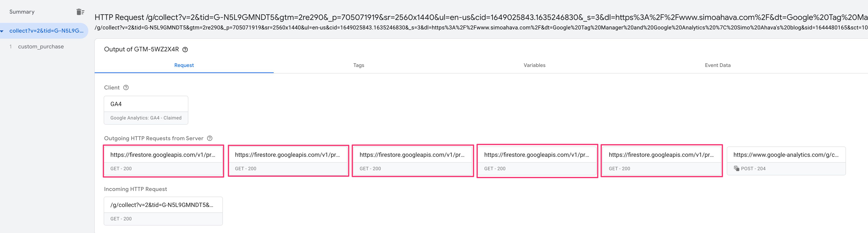Click help icon beside Outgoing HTTP Requests
This screenshot has width=868, height=233.
coord(210,138)
